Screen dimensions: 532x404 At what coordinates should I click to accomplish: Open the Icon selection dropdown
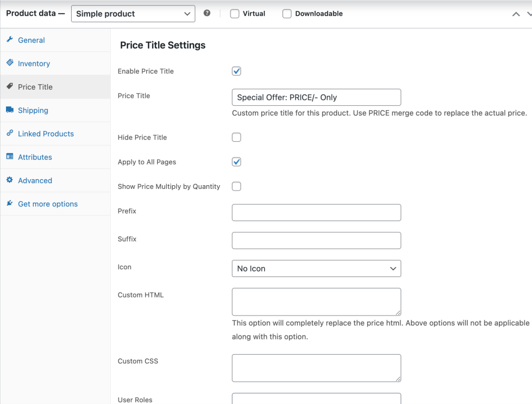316,268
